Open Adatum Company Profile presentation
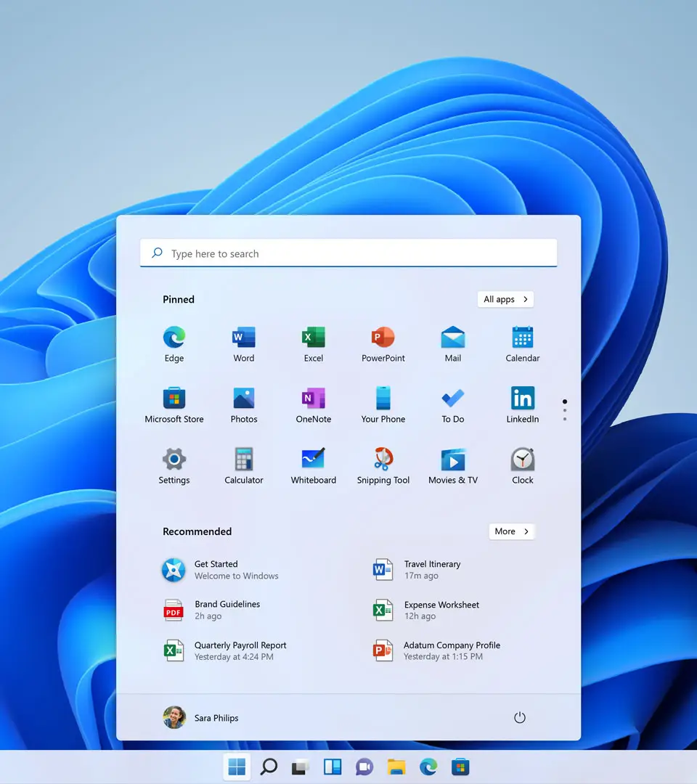Image resolution: width=697 pixels, height=784 pixels. tap(436, 650)
